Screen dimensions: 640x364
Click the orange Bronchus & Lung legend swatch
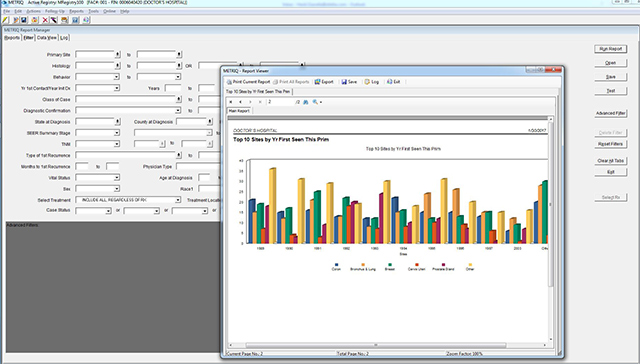click(x=363, y=265)
